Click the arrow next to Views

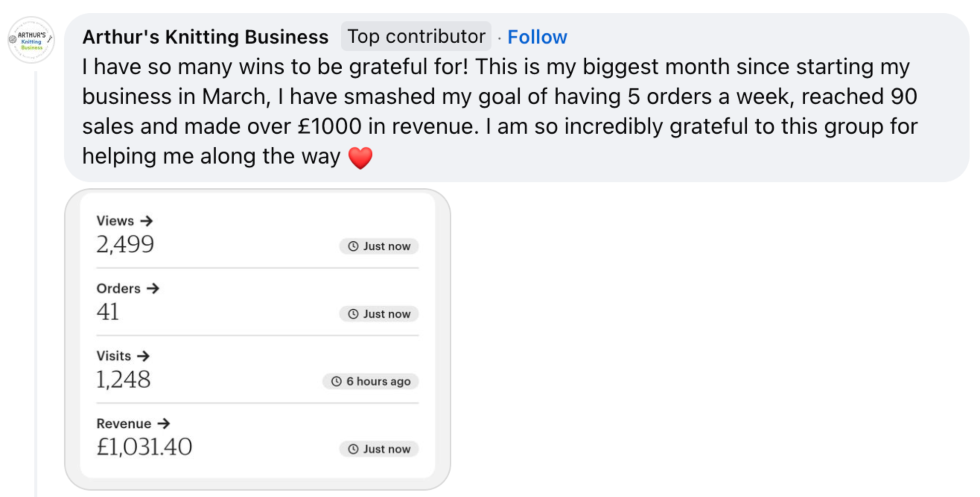[146, 221]
